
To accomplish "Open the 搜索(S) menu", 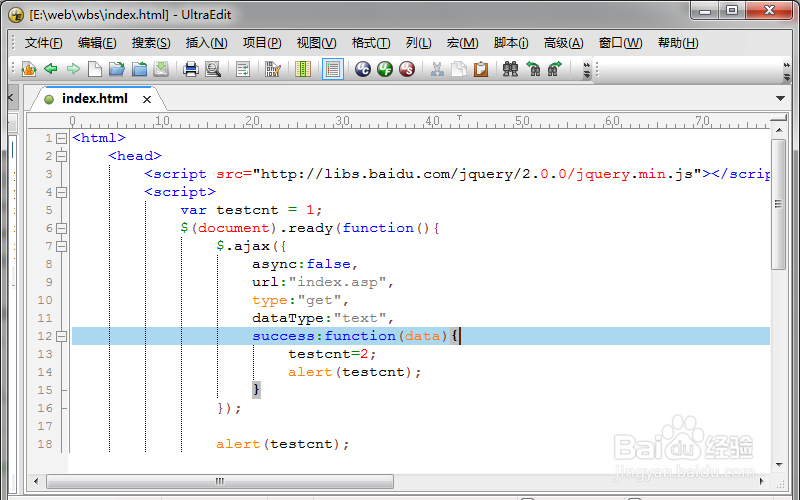I will coord(151,43).
